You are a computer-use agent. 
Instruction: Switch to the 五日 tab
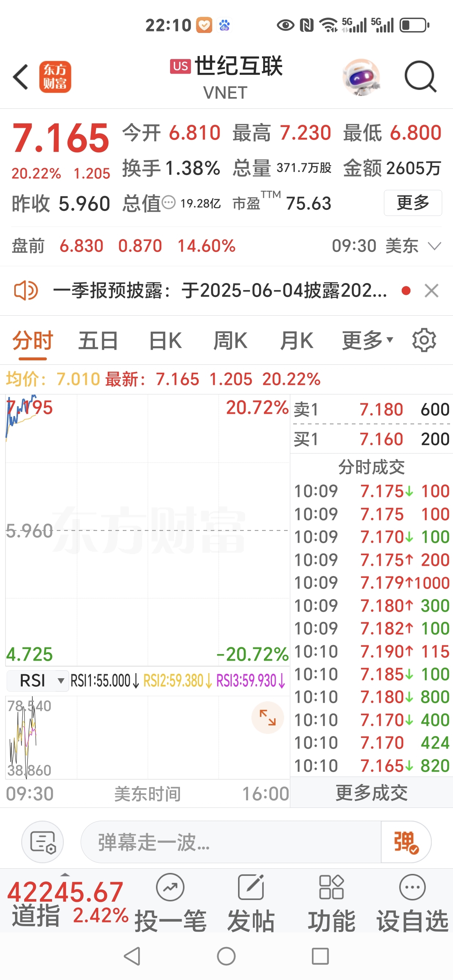[98, 340]
